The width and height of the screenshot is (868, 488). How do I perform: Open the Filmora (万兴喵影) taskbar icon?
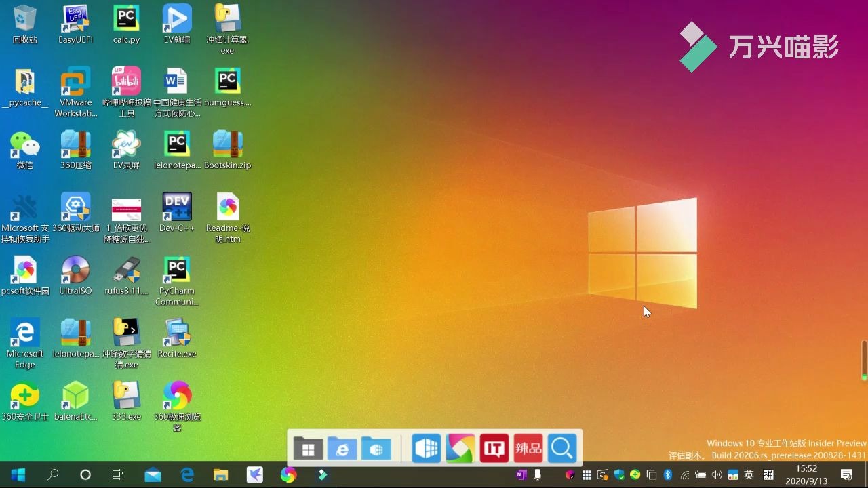323,475
